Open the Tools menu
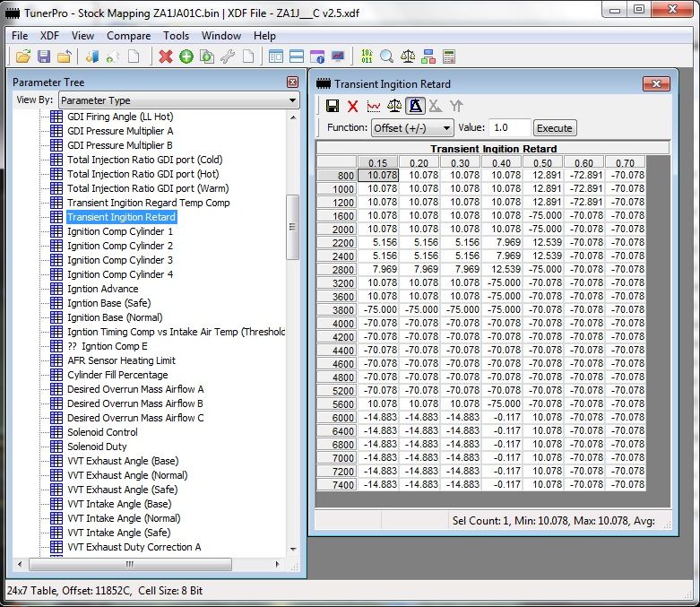This screenshot has height=607, width=700. tap(176, 36)
